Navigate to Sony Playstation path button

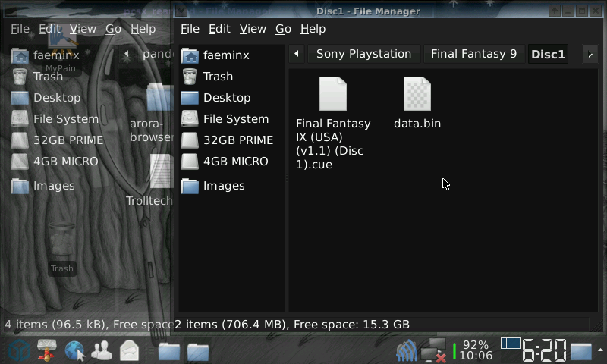pos(363,54)
